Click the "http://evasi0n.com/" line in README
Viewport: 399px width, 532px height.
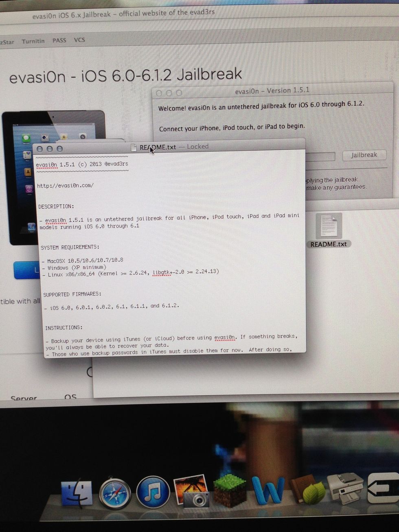pos(65,186)
